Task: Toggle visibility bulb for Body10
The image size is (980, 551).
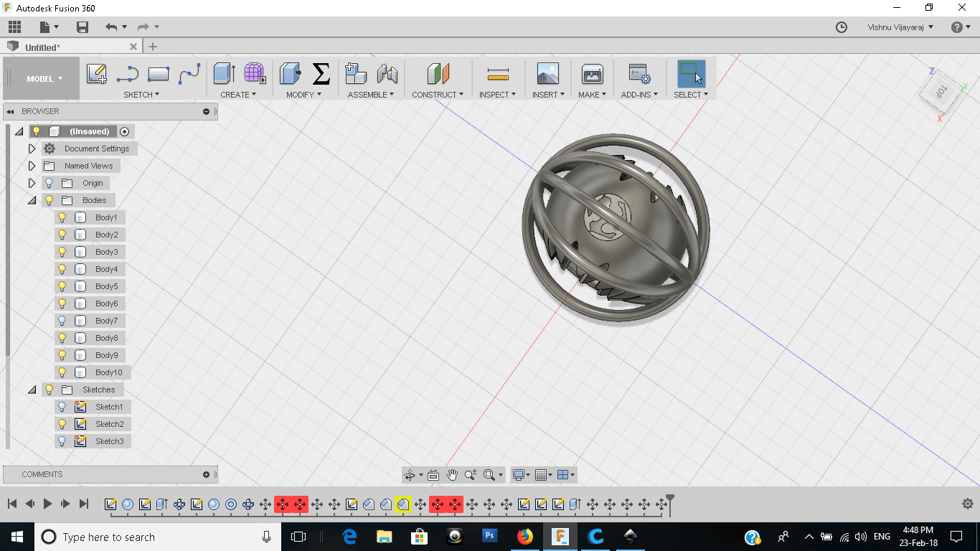Action: coord(62,372)
